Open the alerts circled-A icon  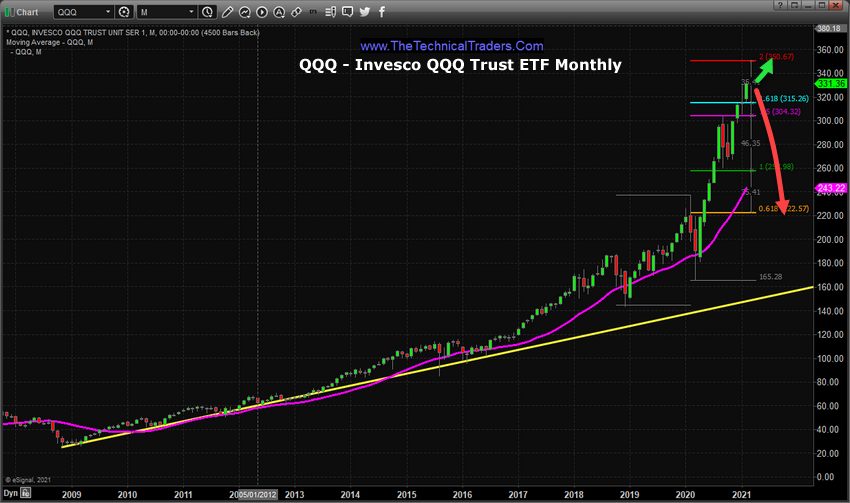(279, 12)
